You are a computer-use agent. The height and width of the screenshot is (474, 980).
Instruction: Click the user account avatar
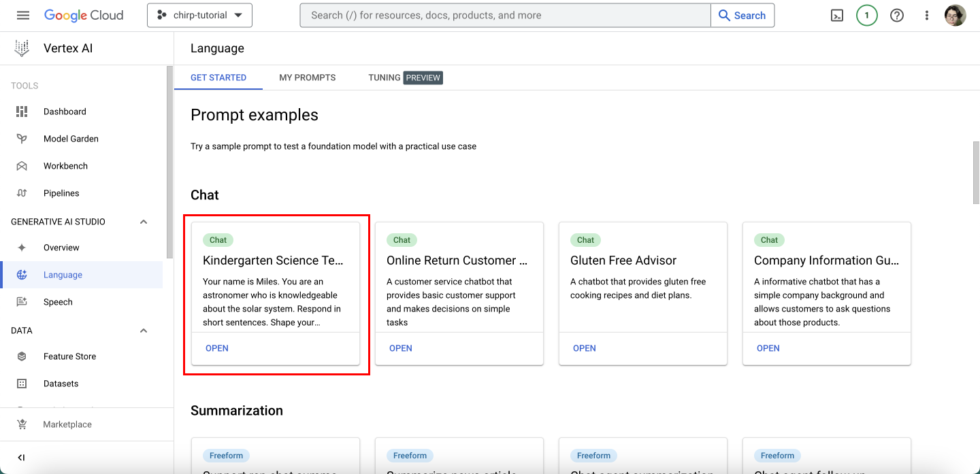[955, 16]
